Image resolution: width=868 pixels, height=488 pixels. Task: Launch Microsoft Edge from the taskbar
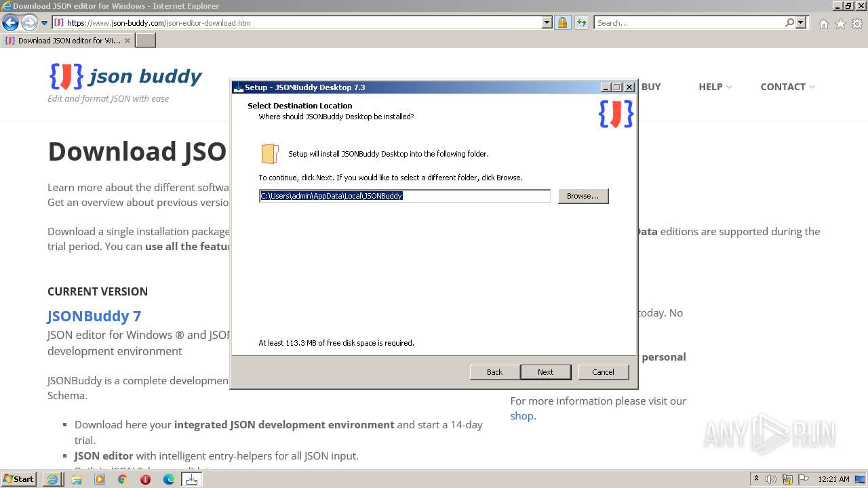(169, 479)
